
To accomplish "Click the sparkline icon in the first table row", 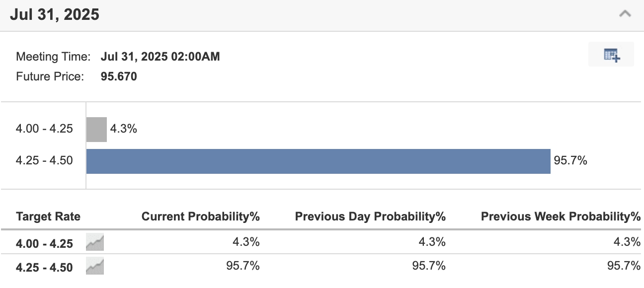I will 94,242.
